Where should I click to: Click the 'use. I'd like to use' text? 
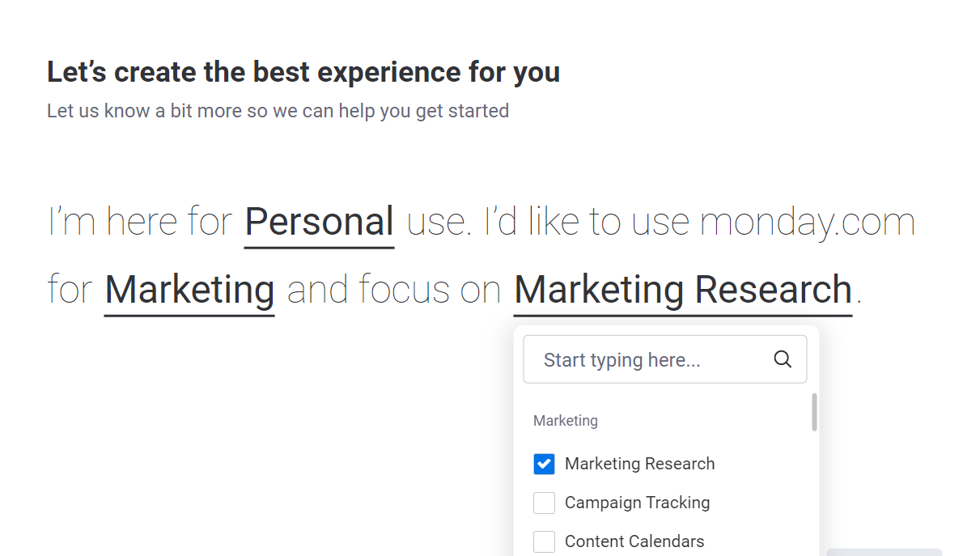click(548, 222)
